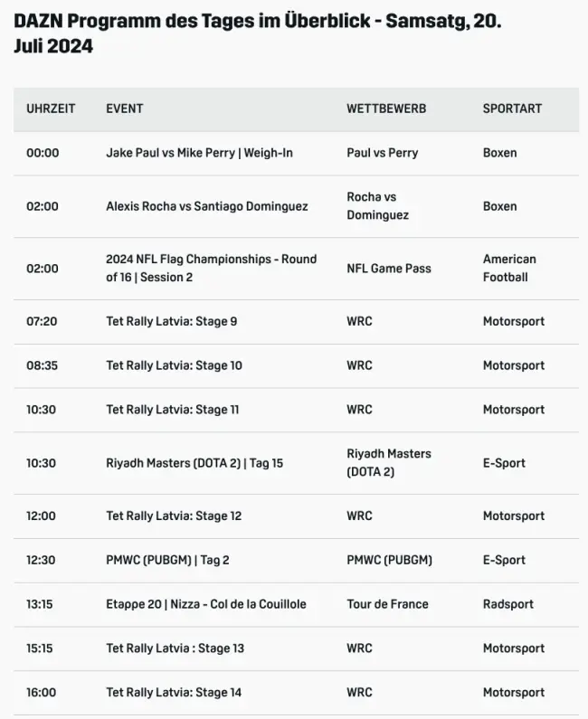Click the UHRZEIT column header

click(51, 109)
